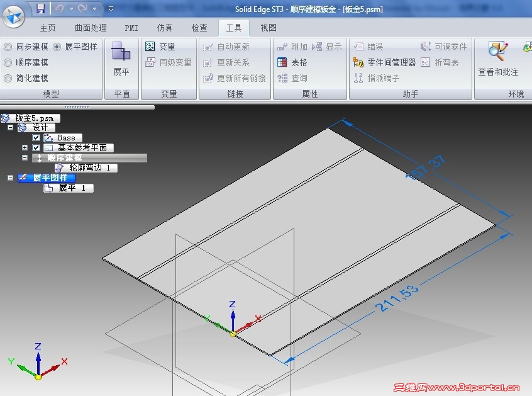Expand the 基本参考平面 node
The image size is (532, 396).
click(25, 148)
